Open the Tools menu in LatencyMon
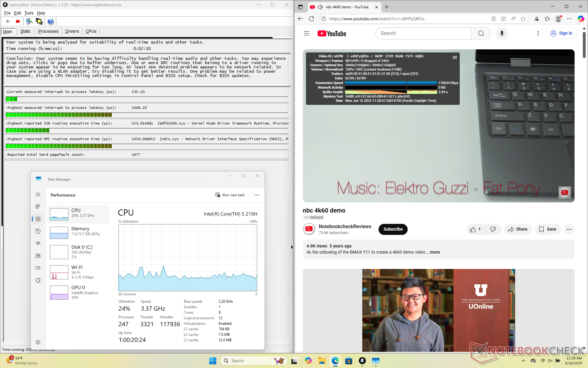Viewport: 588px width, 368px height. [29, 13]
